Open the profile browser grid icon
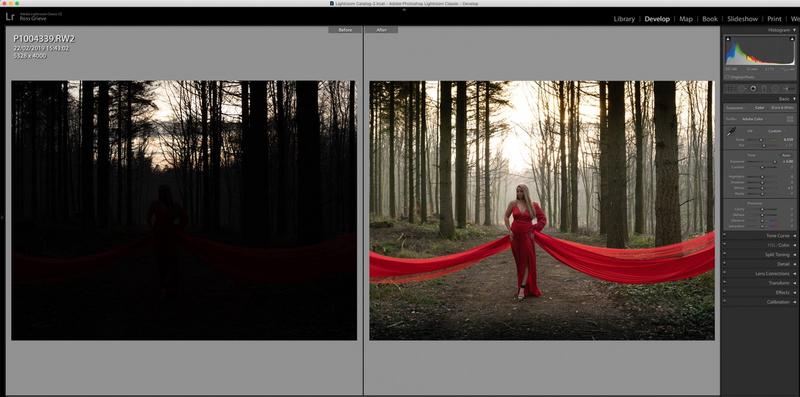800x397 pixels. pyautogui.click(x=790, y=119)
